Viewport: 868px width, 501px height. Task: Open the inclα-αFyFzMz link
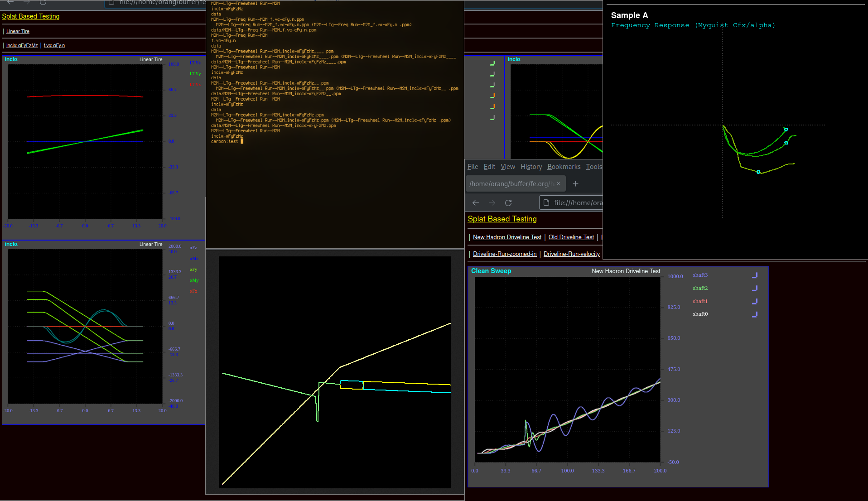22,46
